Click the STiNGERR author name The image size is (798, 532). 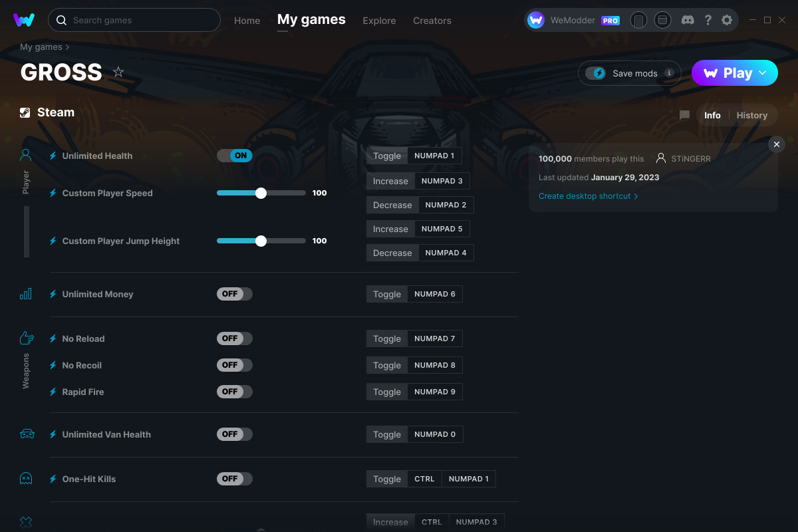(x=691, y=159)
